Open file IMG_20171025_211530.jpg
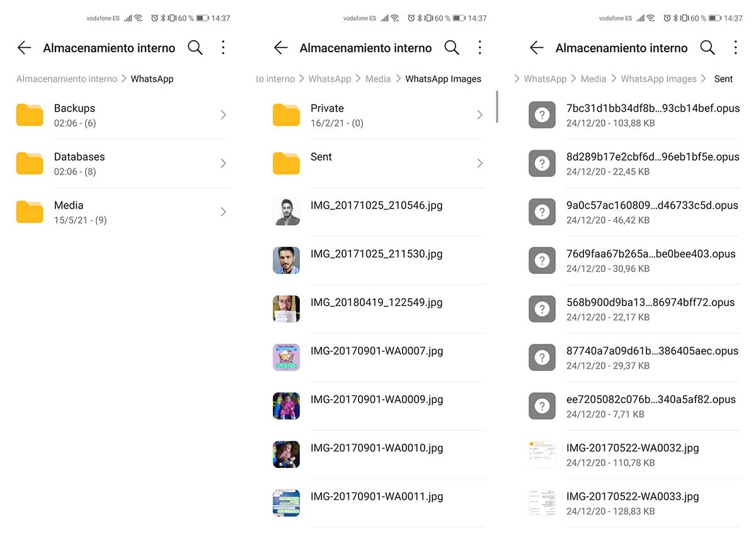 point(376,254)
